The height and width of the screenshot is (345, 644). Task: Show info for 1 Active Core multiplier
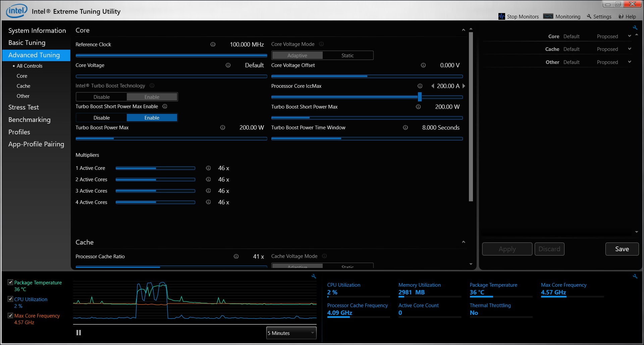pyautogui.click(x=208, y=168)
